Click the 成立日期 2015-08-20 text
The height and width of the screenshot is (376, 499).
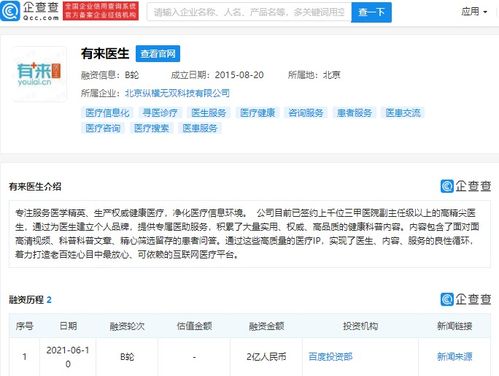point(217,75)
